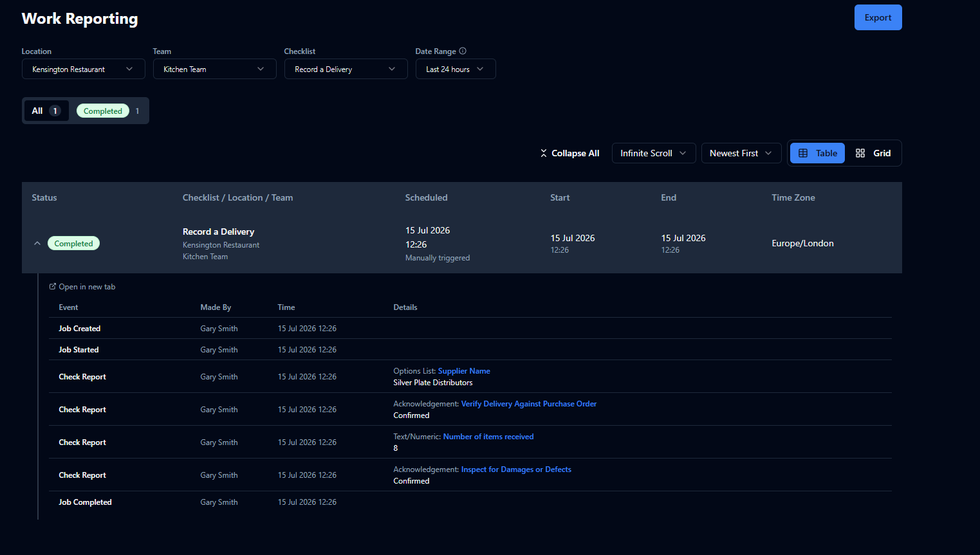Click the Kensington Restaurant text under Record a Delivery
Viewport: 980px width, 555px height.
click(221, 245)
